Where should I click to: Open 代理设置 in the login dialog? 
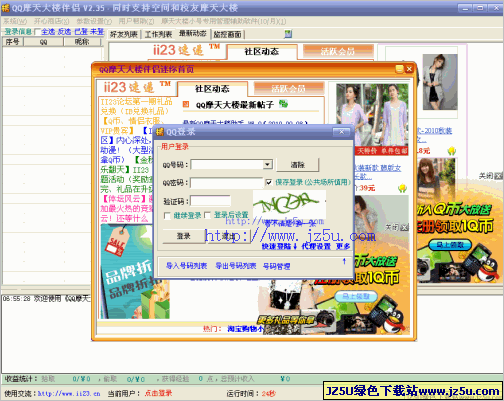click(316, 246)
